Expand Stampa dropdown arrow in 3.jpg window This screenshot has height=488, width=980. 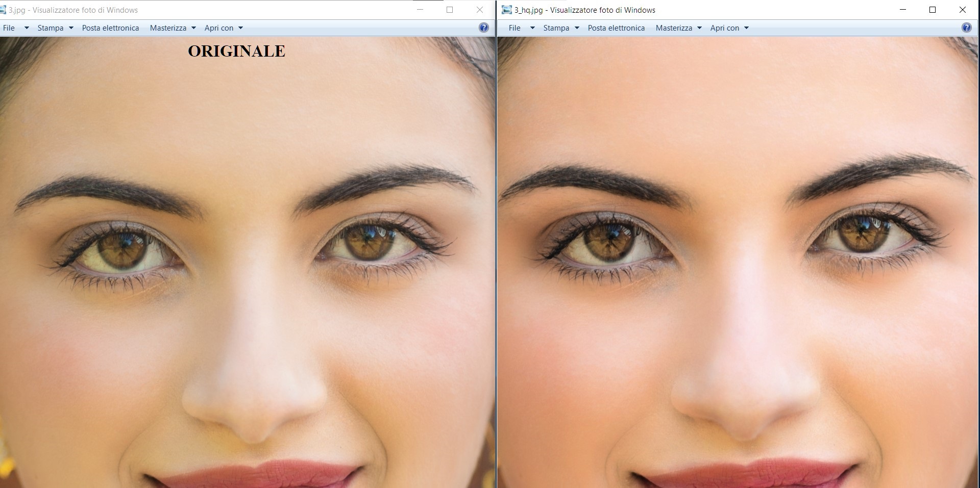71,28
